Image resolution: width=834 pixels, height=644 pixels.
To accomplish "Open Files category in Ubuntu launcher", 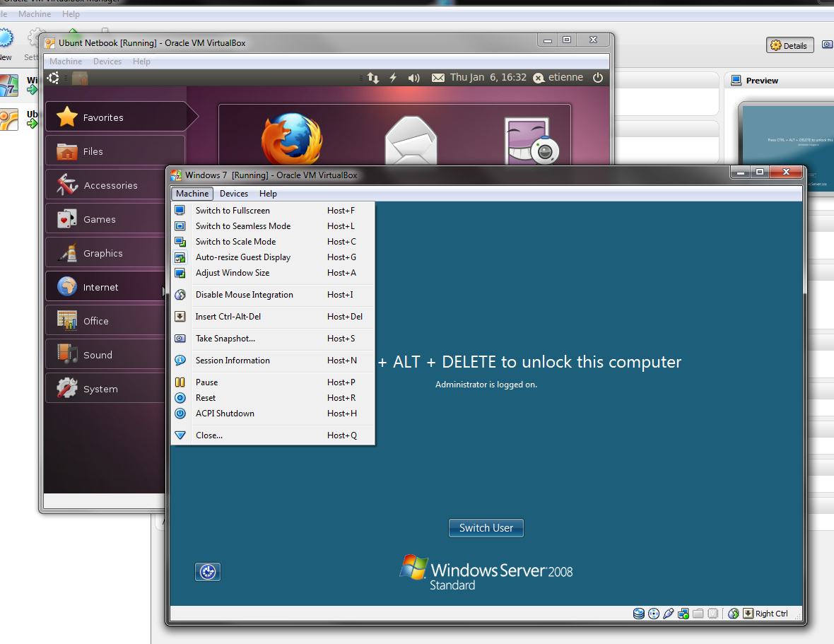I will (115, 151).
